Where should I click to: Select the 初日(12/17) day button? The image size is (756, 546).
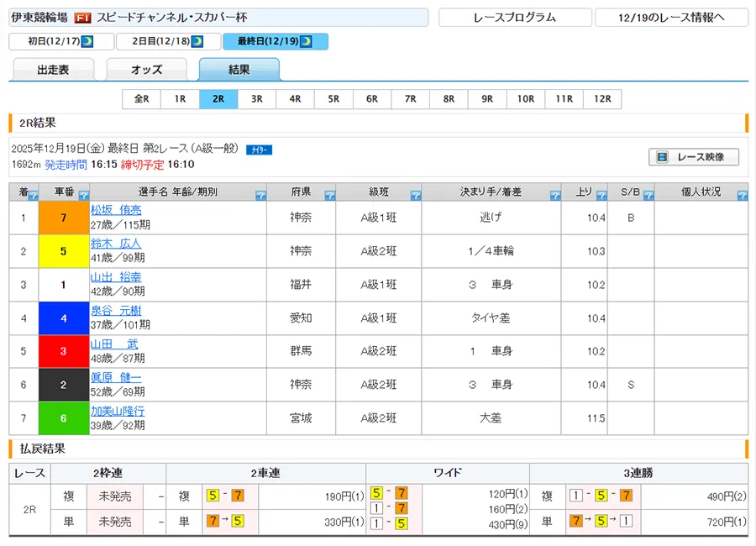pos(59,41)
